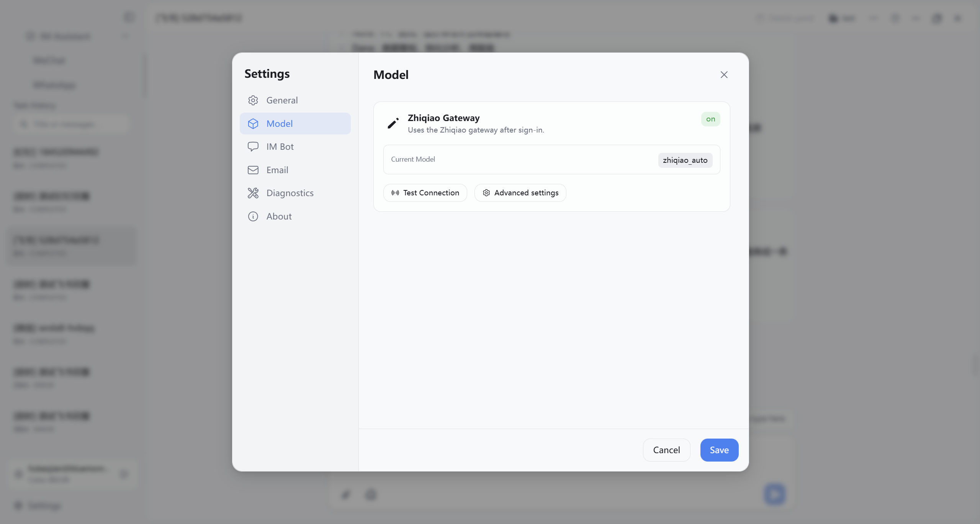
Task: Click the signal icon in Test Connection
Action: (x=395, y=193)
